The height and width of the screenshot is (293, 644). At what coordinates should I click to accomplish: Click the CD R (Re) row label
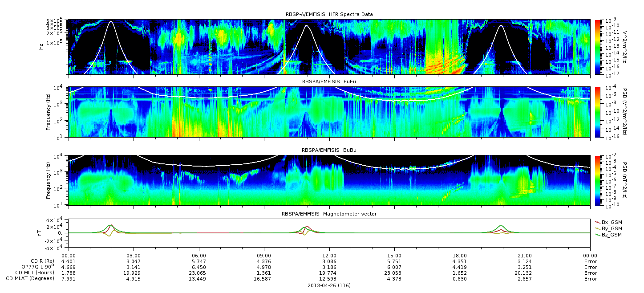(42, 261)
